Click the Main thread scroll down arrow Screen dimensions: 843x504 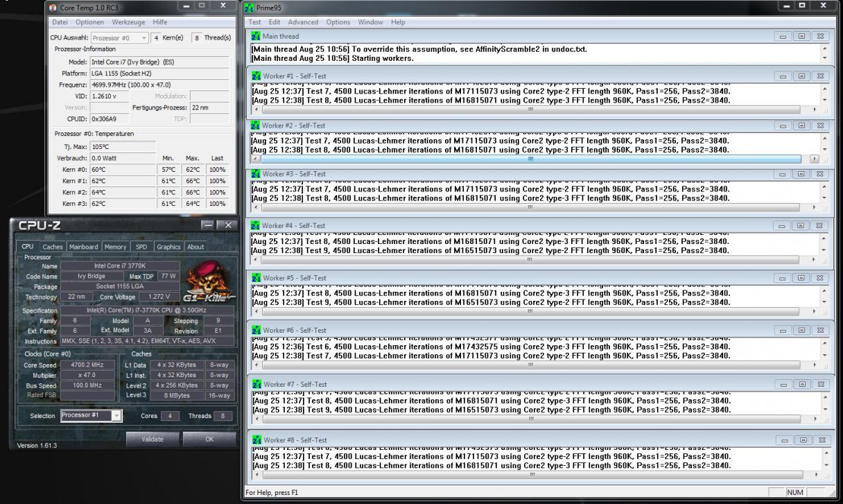tap(824, 58)
